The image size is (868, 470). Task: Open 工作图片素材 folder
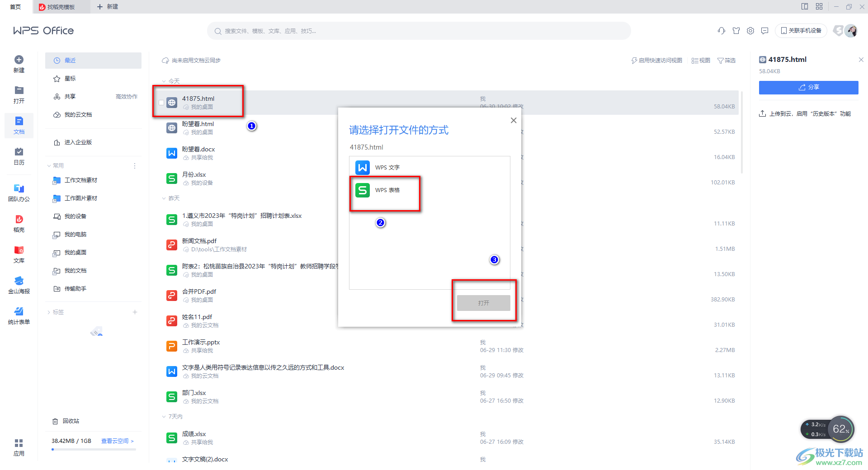[x=93, y=198]
